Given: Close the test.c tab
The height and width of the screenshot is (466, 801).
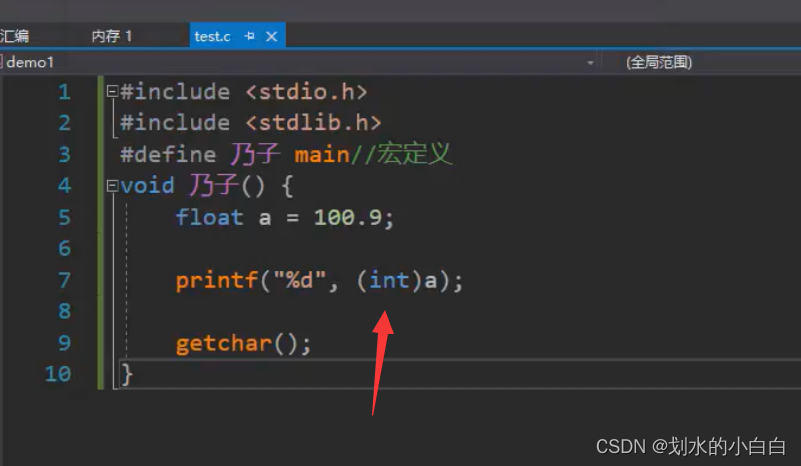Looking at the screenshot, I should click(272, 36).
